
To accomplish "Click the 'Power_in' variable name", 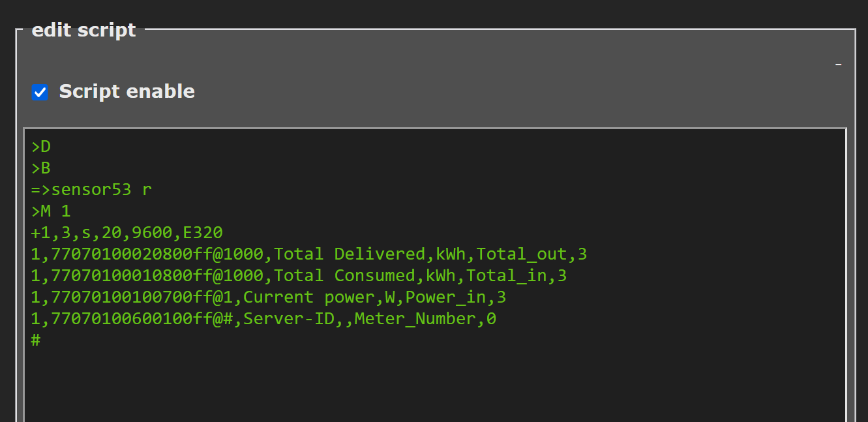I will 446,297.
